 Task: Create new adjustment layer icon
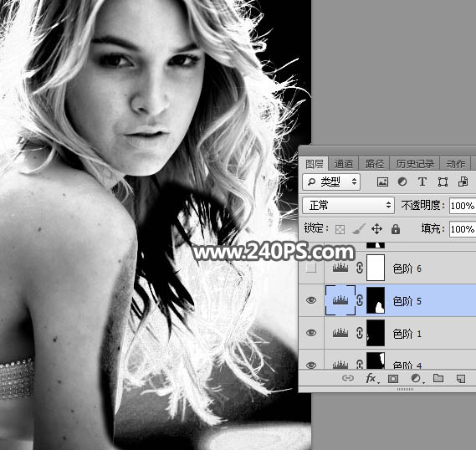click(417, 378)
